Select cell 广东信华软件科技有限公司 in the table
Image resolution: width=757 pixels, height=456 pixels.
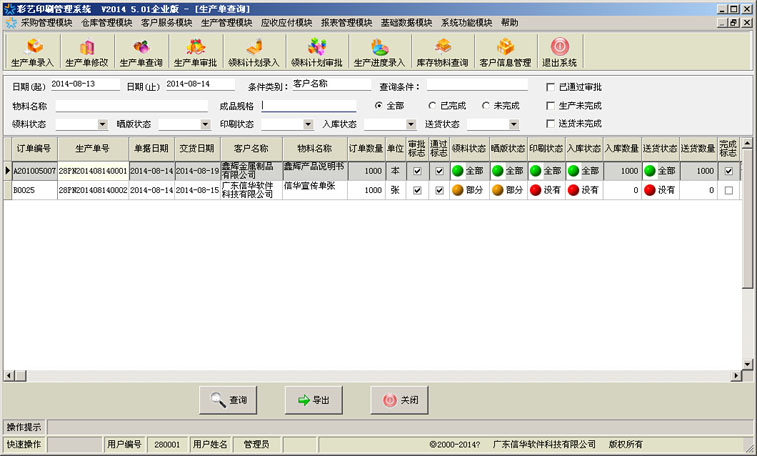pyautogui.click(x=251, y=190)
